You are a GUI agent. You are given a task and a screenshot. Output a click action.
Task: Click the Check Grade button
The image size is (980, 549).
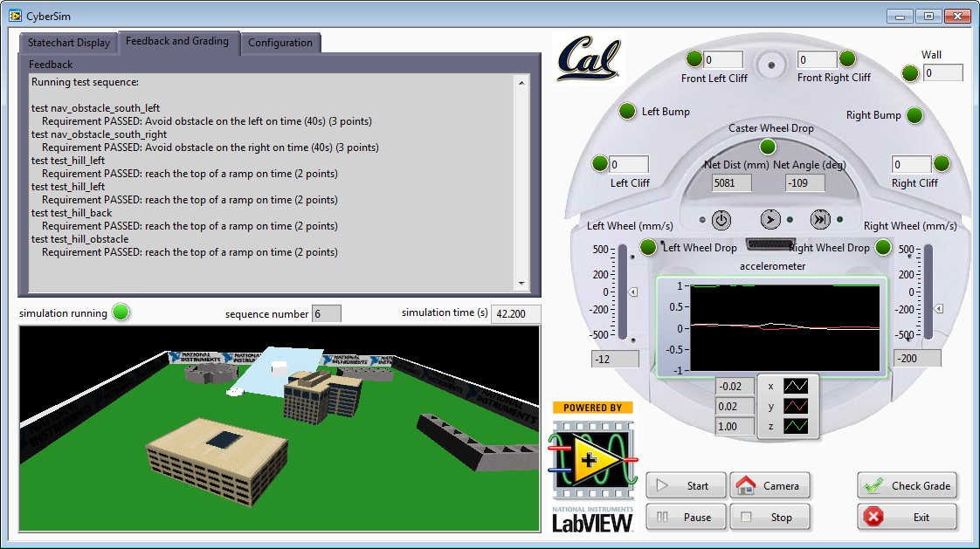coord(908,485)
